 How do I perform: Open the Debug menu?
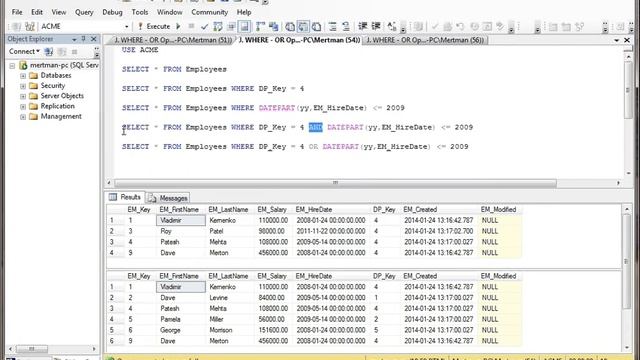click(112, 12)
